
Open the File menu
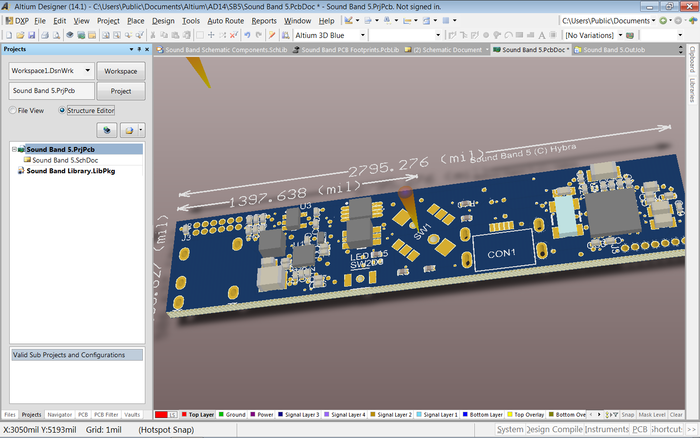[x=40, y=21]
